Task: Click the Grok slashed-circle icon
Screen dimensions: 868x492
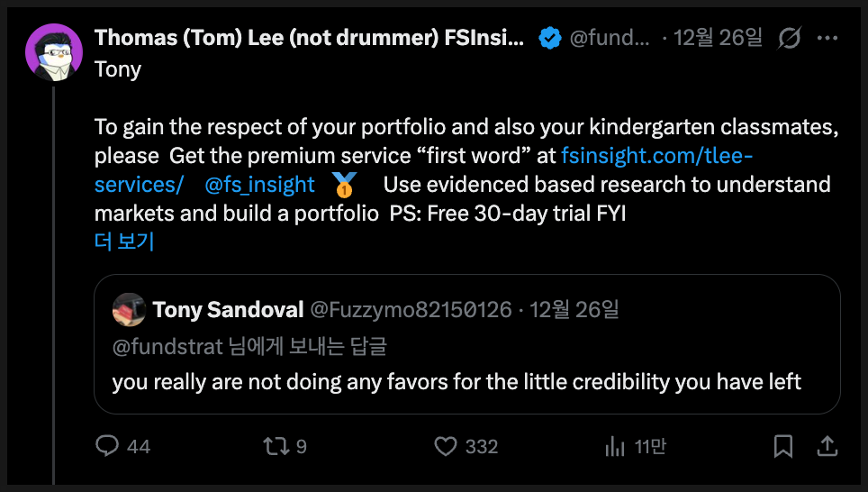Action: [790, 39]
